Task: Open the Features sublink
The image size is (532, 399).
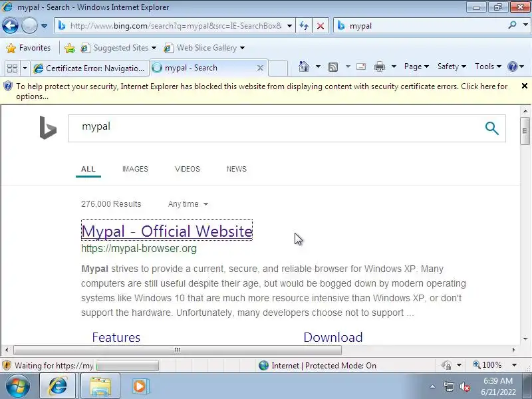Action: point(116,337)
